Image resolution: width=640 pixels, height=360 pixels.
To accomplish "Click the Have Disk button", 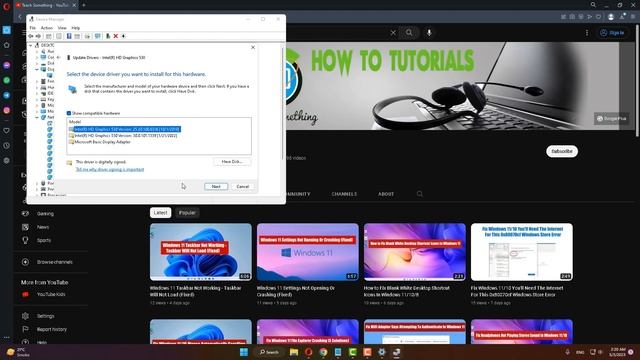I will click(232, 162).
